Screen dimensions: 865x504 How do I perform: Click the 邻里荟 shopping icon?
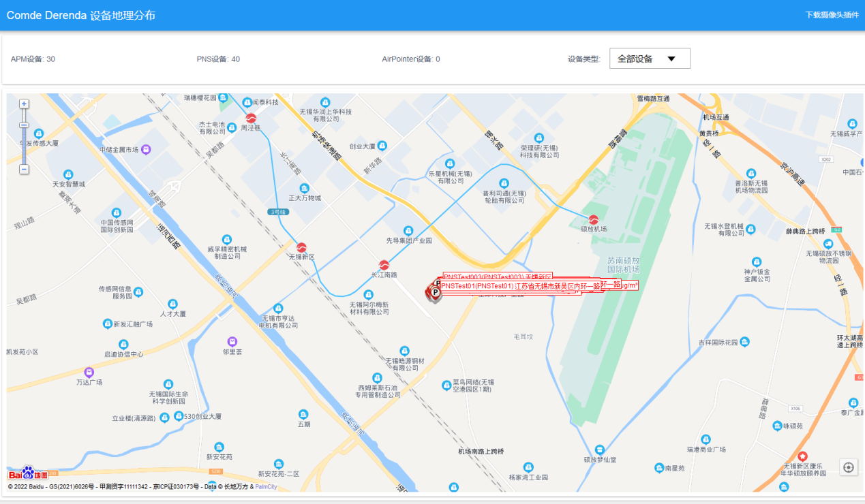coord(232,341)
